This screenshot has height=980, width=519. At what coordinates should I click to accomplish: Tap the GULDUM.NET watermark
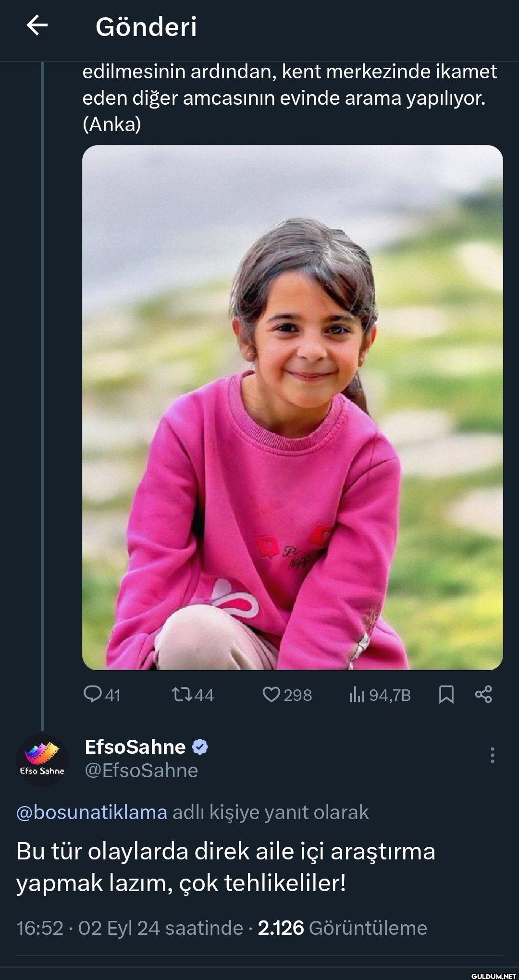click(x=493, y=976)
